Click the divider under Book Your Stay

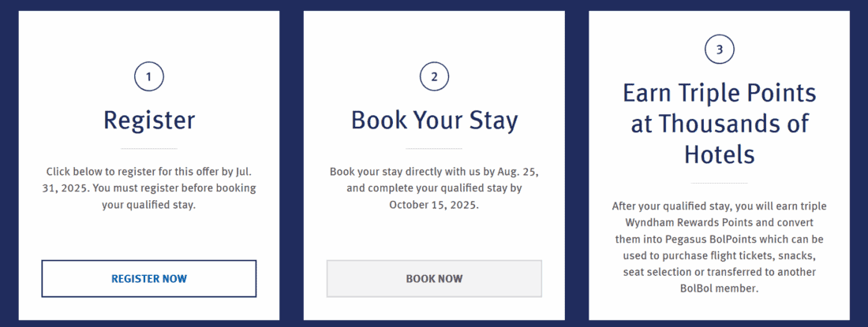pos(434,148)
